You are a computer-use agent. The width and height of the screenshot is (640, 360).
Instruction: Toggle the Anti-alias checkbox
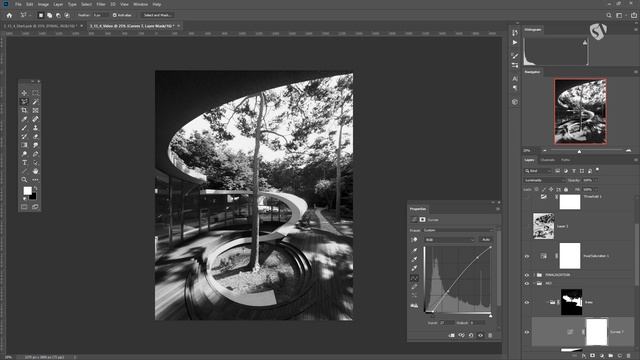tap(115, 15)
